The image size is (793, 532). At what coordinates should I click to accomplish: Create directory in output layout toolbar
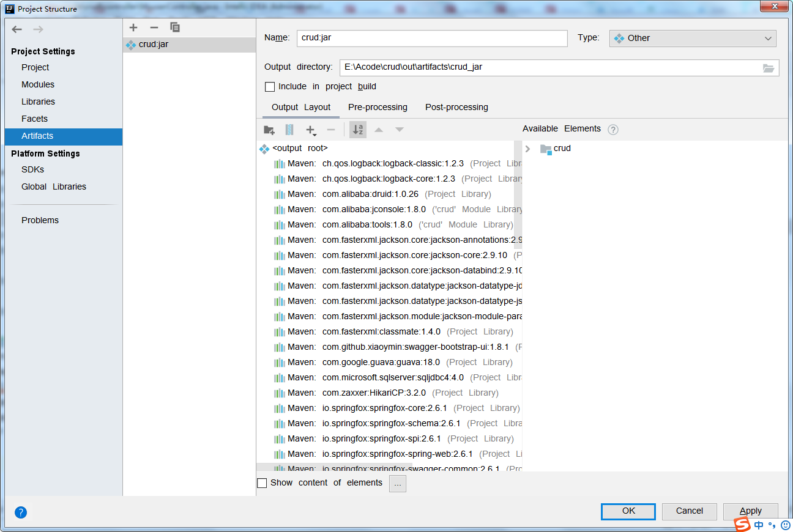(269, 130)
